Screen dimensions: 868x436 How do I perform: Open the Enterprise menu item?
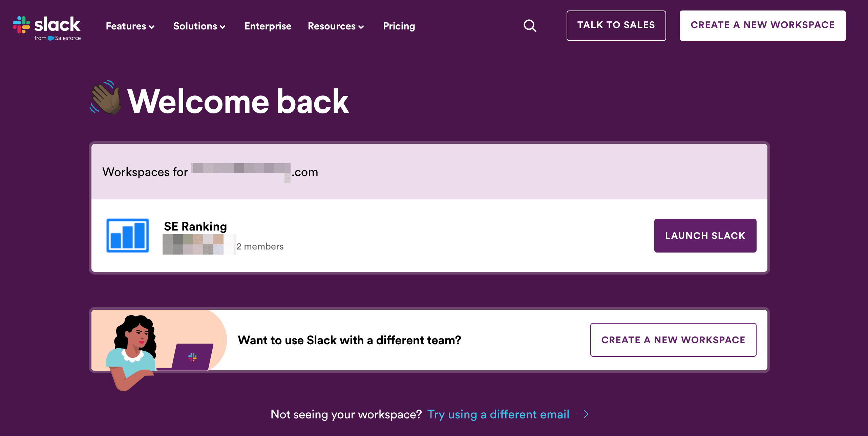click(268, 26)
